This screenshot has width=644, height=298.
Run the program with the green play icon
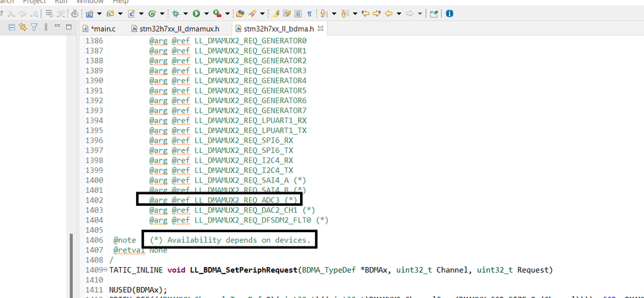(x=196, y=14)
